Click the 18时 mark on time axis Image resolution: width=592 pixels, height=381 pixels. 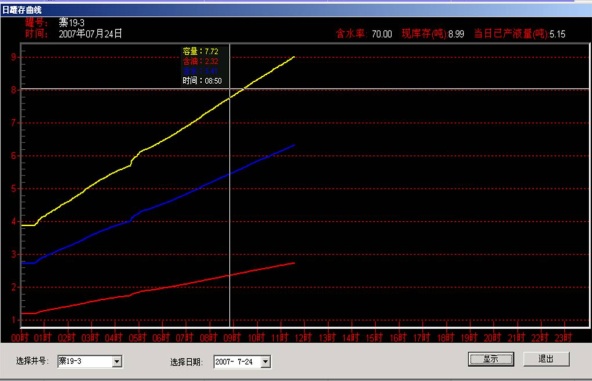click(446, 337)
